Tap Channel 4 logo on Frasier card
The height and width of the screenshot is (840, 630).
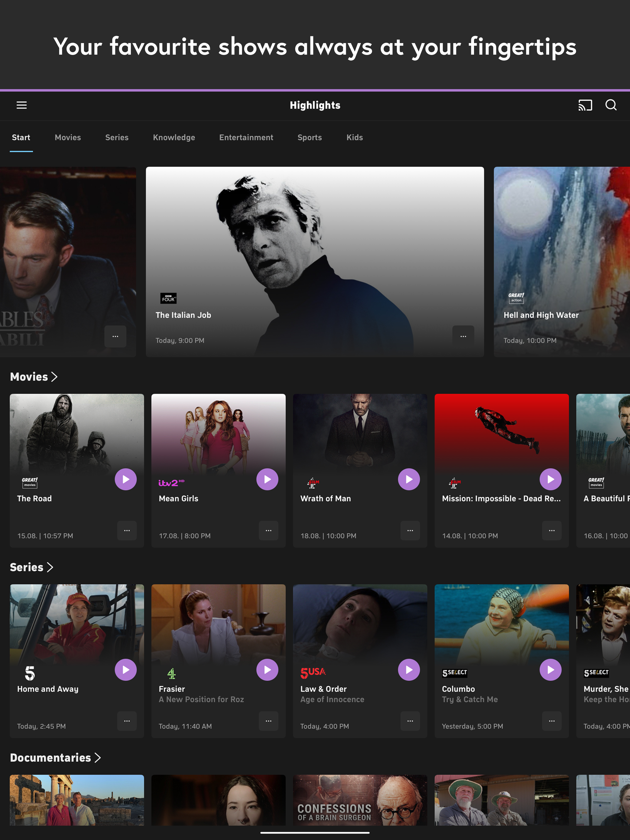pos(171,673)
